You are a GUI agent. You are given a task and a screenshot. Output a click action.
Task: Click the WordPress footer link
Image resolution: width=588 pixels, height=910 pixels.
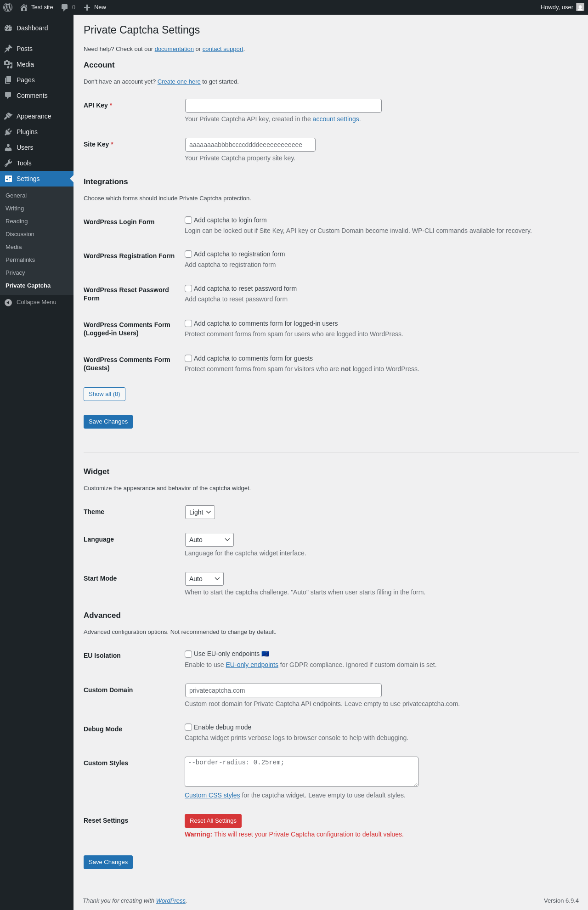coord(171,901)
